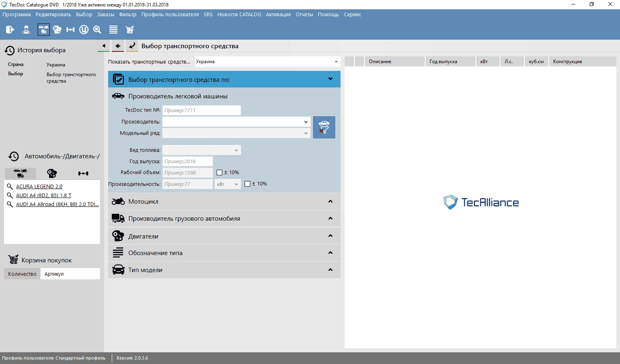Click the list lines toolbar icon
Screen dimensions: 620x364
113,30
